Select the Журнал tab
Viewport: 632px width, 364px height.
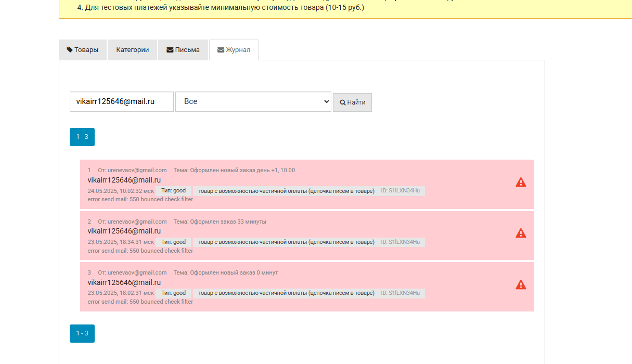pos(234,50)
